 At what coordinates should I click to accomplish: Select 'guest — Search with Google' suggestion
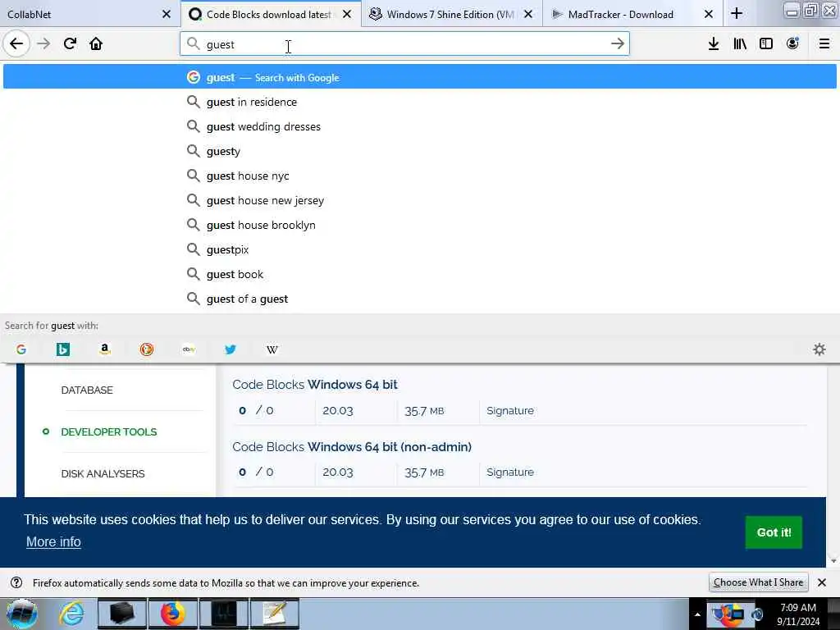(419, 77)
